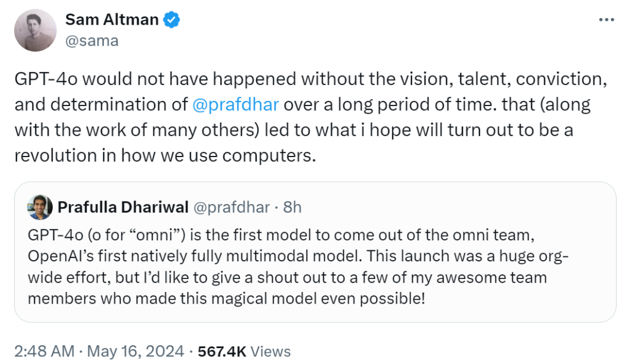Open the three-dot more options menu
The image size is (633, 364).
605,20
